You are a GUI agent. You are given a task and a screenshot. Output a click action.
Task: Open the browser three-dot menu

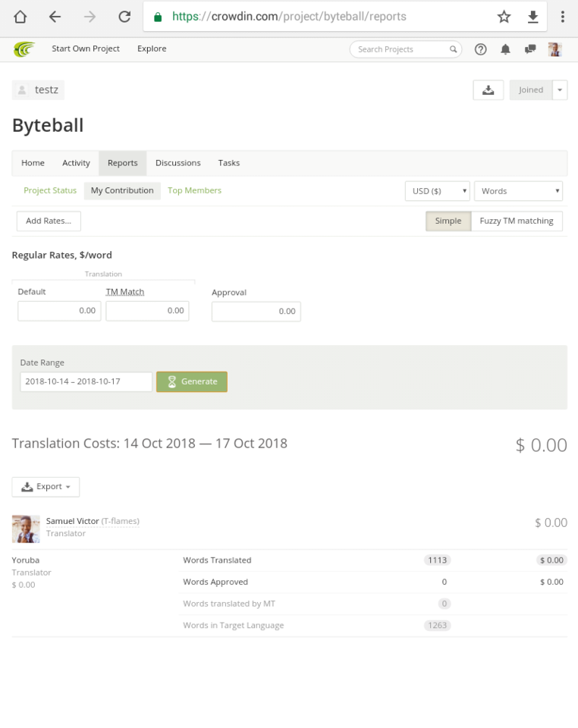pos(563,17)
